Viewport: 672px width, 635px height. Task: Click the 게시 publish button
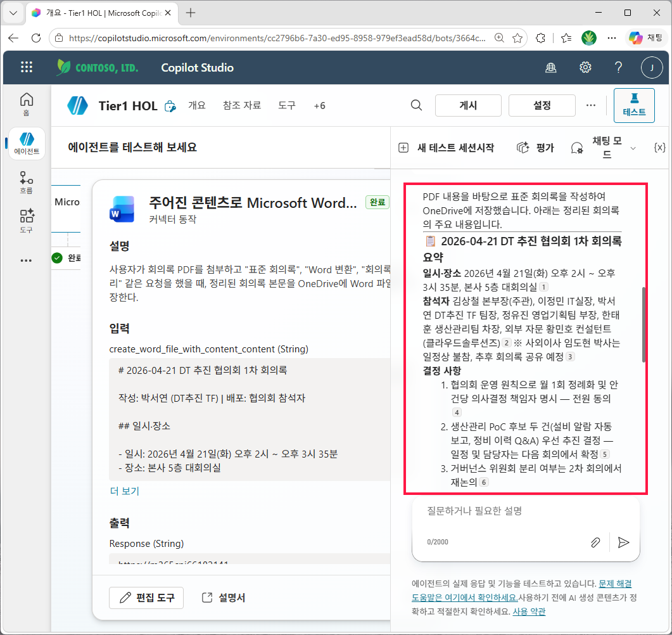tap(468, 105)
